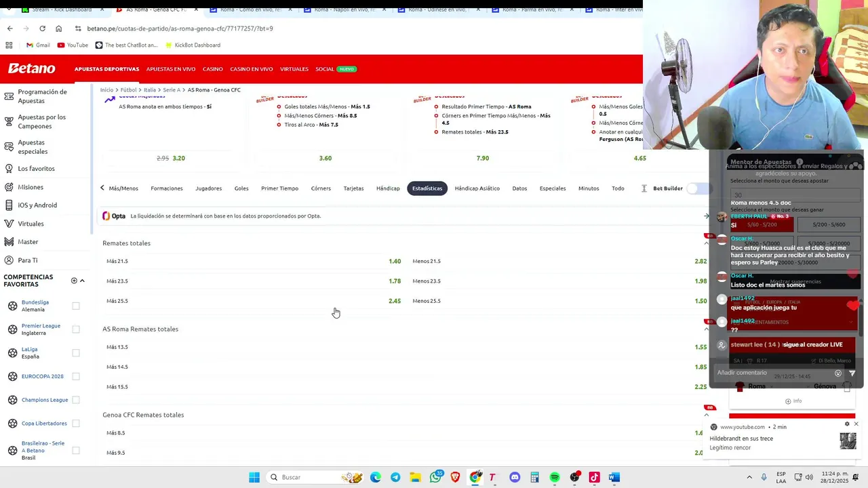The height and width of the screenshot is (488, 868).
Task: Switch to Córners market tab
Action: [x=321, y=188]
